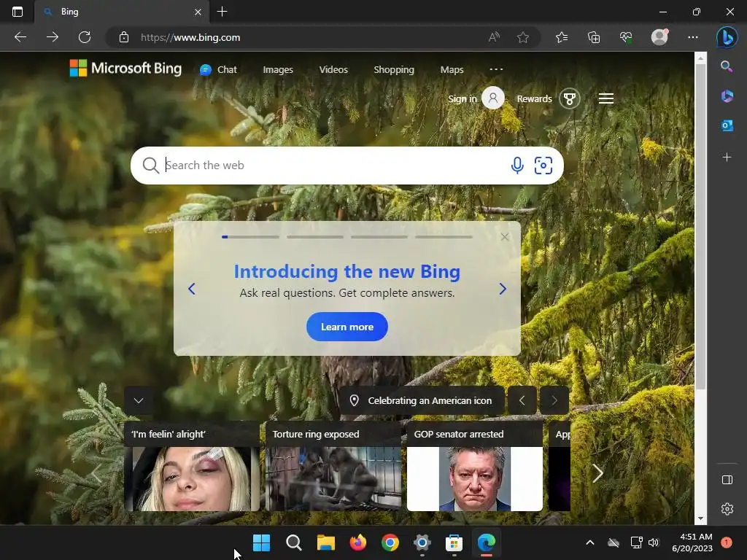Open clock and date 4:51 AM

pos(692,542)
